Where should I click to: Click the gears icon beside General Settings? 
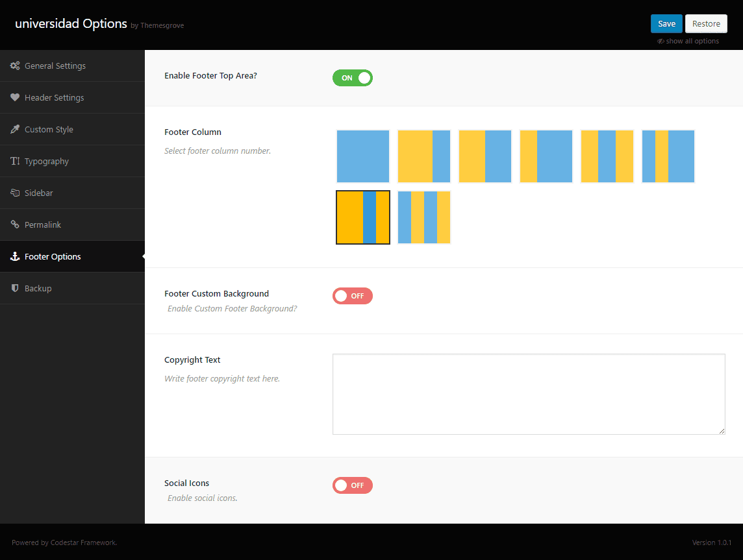click(x=15, y=66)
